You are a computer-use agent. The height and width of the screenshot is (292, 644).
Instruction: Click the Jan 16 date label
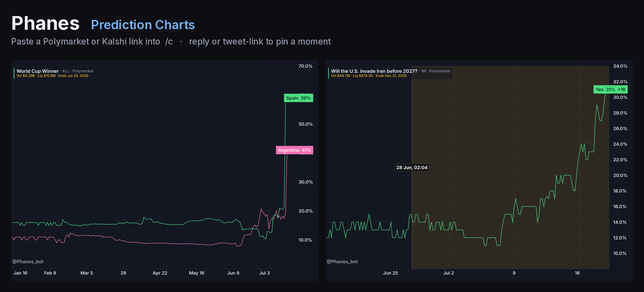coord(20,273)
